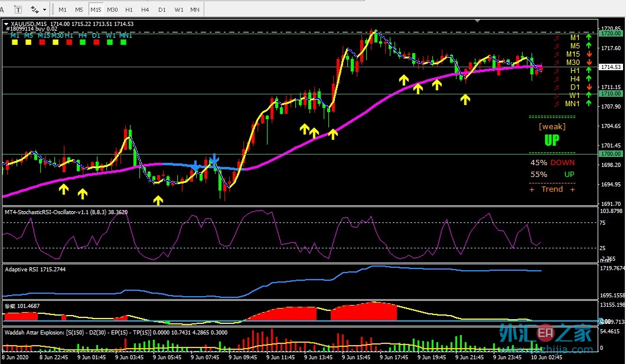Screen dimensions: 626x364
Task: Expand the one-click trading triangle beside XAUUSD
Action: (6, 24)
